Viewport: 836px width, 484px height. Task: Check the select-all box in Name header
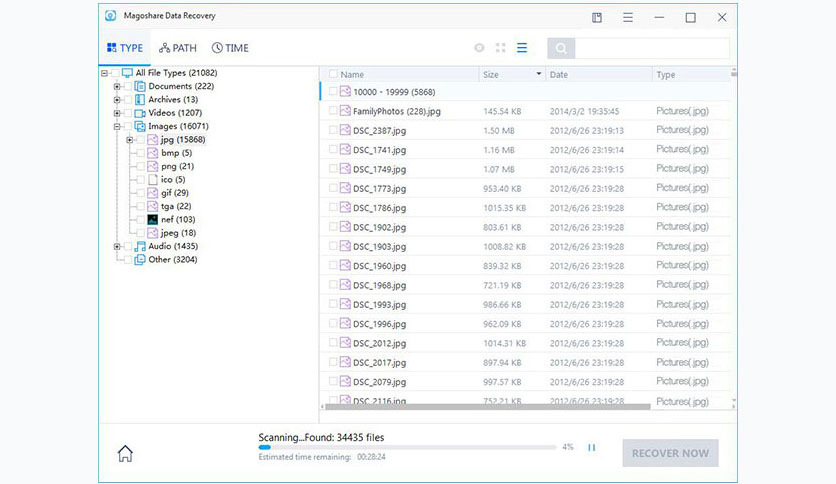click(333, 74)
